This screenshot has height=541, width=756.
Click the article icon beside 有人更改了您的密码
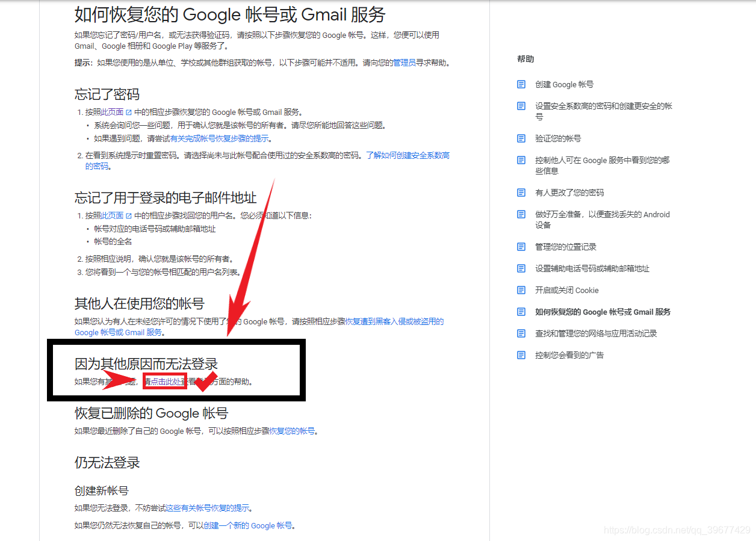[x=521, y=193]
